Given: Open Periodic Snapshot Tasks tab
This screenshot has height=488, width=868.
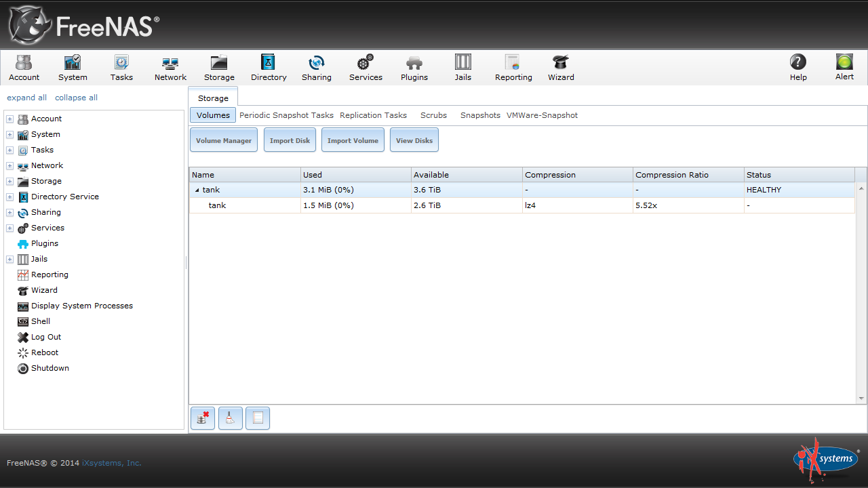Looking at the screenshot, I should pos(287,115).
